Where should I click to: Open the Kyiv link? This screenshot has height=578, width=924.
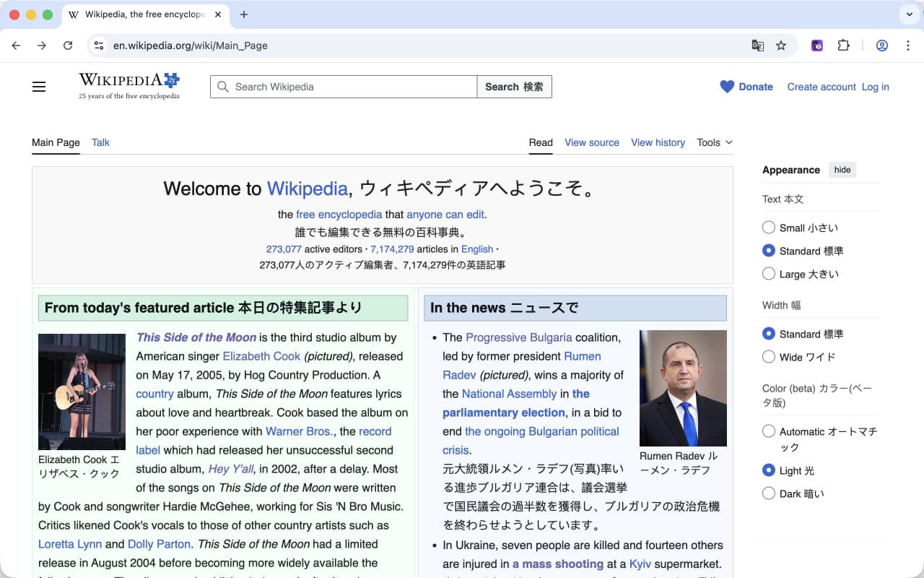click(640, 564)
